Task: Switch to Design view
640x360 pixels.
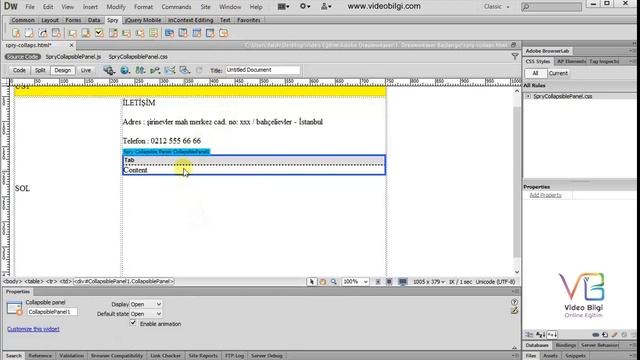Action: point(62,70)
